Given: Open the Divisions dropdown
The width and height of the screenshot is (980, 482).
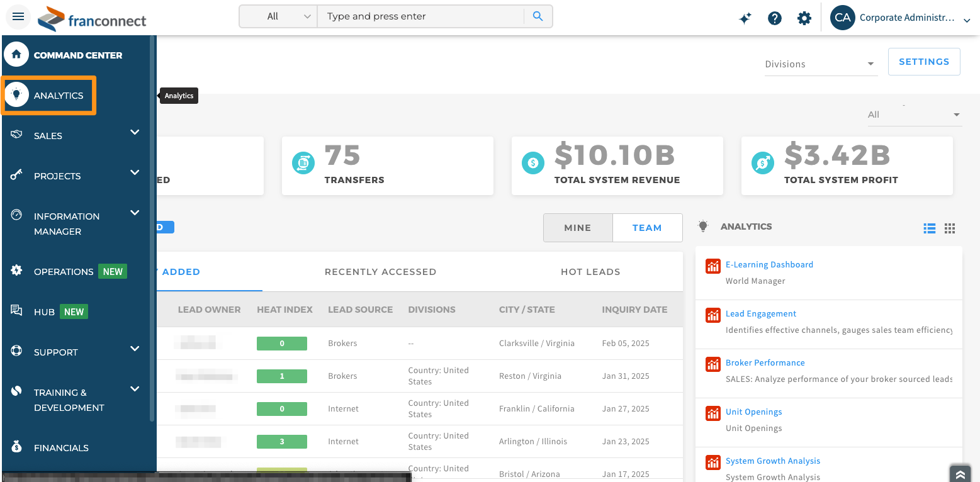Looking at the screenshot, I should [821, 64].
